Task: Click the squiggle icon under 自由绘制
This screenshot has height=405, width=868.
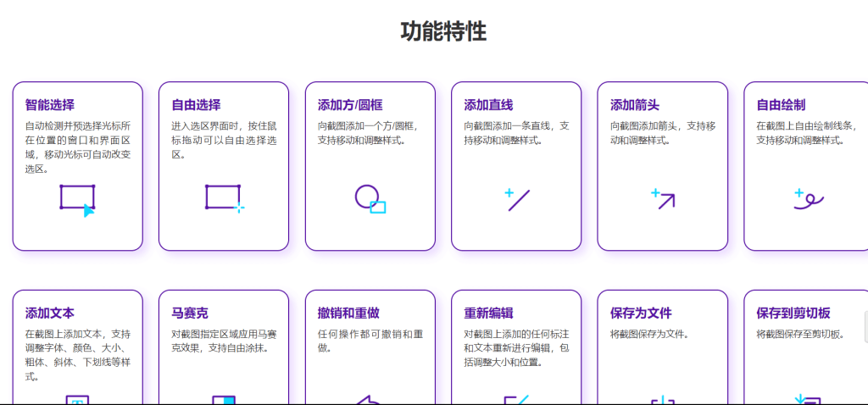Action: tap(809, 199)
